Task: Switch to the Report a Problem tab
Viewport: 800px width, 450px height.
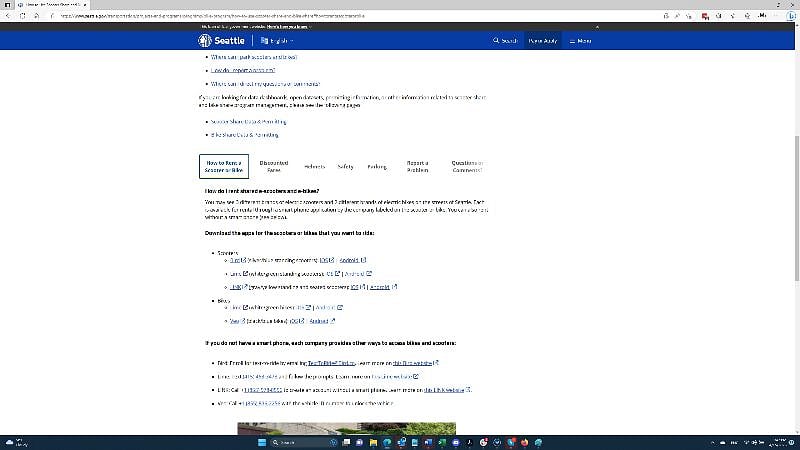Action: [x=417, y=166]
